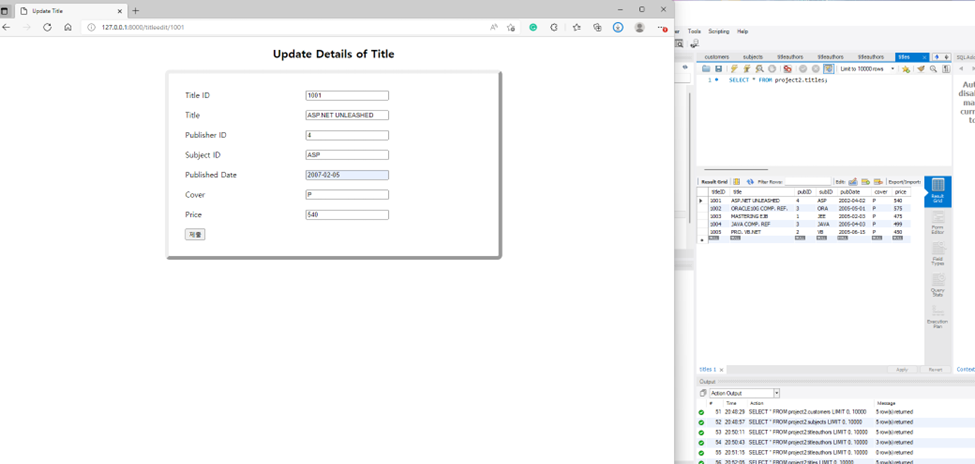The width and height of the screenshot is (975, 464).
Task: Execute query lightning bolt icon
Action: pos(734,69)
